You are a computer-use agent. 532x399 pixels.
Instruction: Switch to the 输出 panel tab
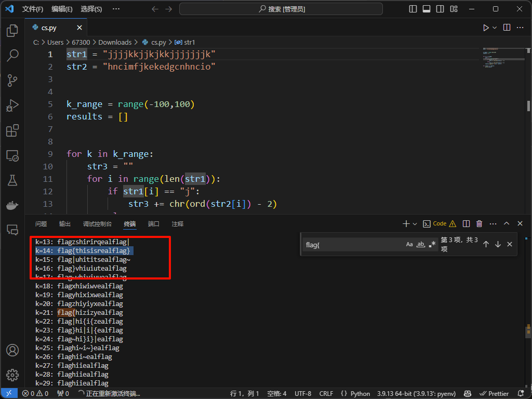65,224
